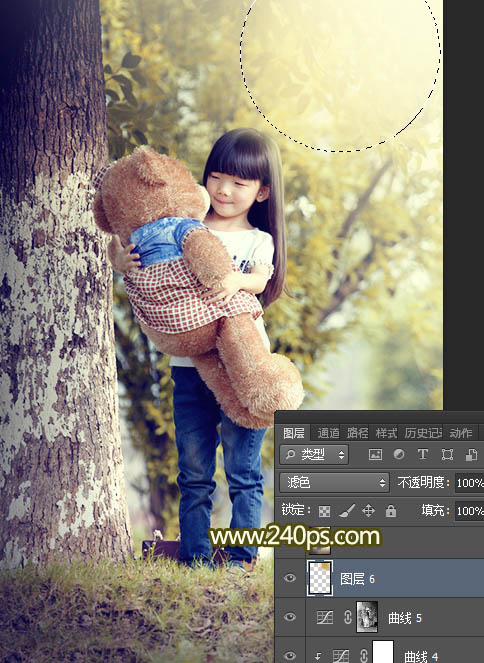Filter layers by pixel image type
Viewport: 484px width, 663px height.
[375, 455]
